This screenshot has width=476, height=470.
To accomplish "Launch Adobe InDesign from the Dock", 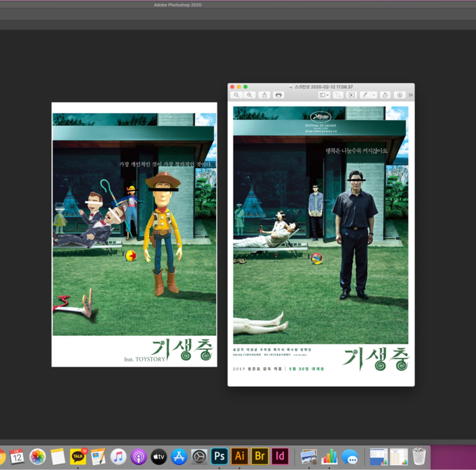I will click(280, 456).
